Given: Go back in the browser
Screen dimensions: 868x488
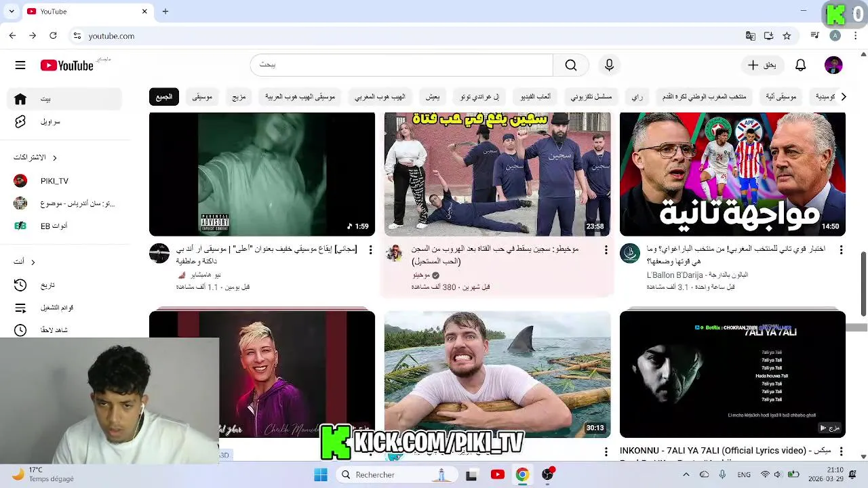Looking at the screenshot, I should [12, 36].
